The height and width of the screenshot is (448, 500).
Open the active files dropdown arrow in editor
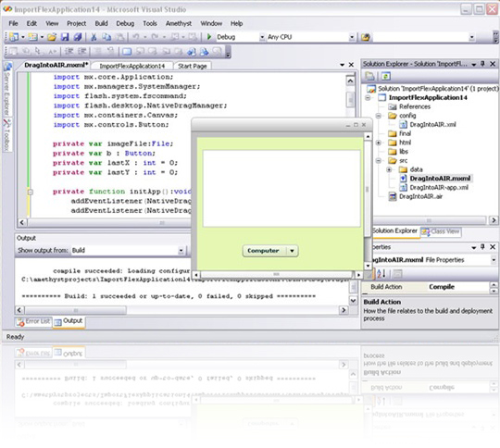coord(343,65)
